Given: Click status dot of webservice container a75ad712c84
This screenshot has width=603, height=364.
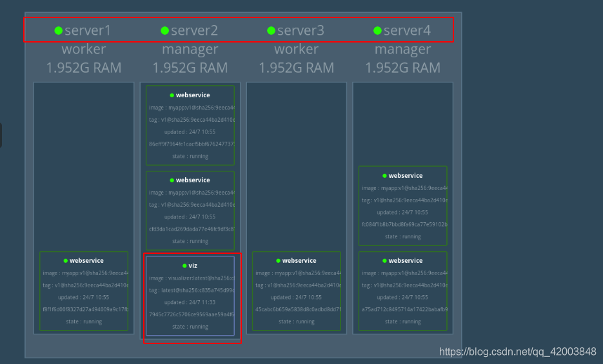Looking at the screenshot, I should coord(384,261).
